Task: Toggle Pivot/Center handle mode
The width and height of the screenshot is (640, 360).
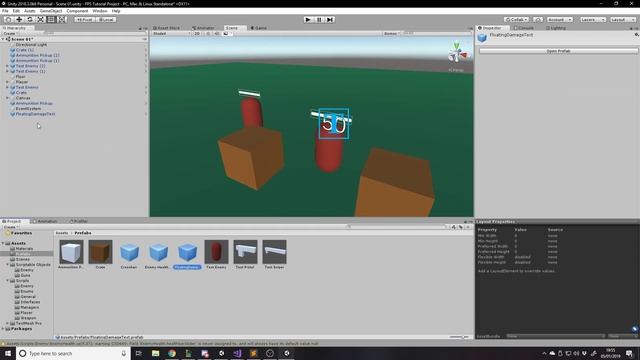Action: tap(84, 20)
